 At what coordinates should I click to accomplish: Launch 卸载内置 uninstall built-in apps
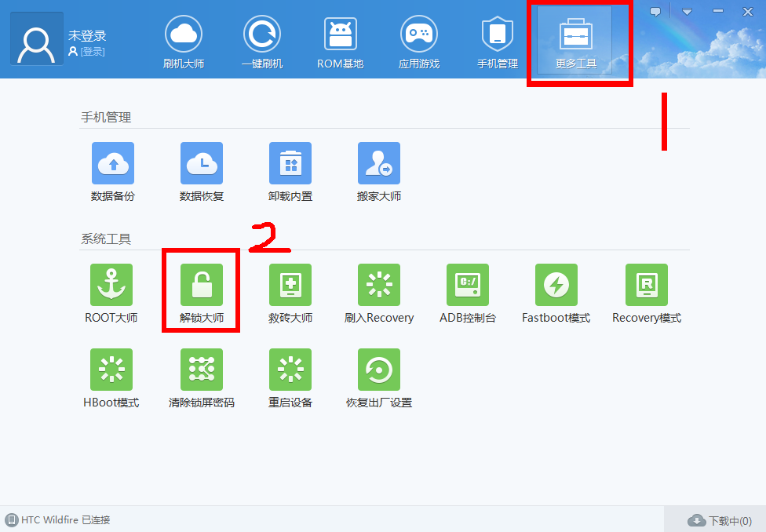(290, 163)
